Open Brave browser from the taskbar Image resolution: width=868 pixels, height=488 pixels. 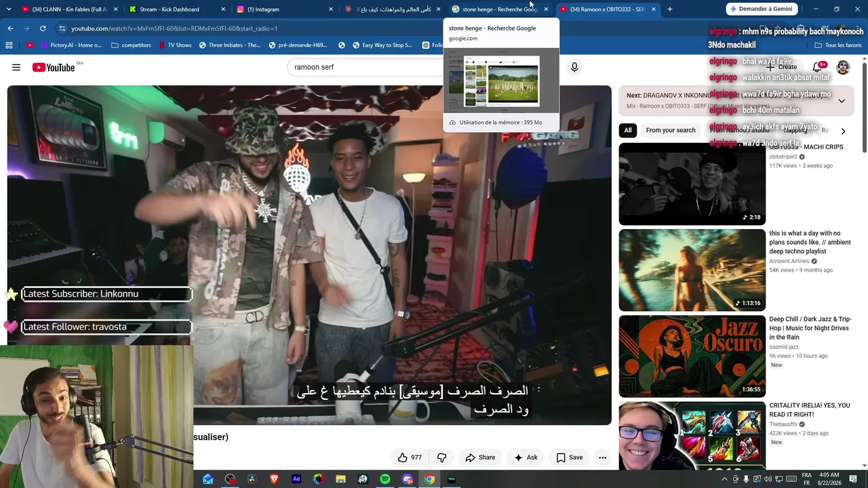coord(274,479)
